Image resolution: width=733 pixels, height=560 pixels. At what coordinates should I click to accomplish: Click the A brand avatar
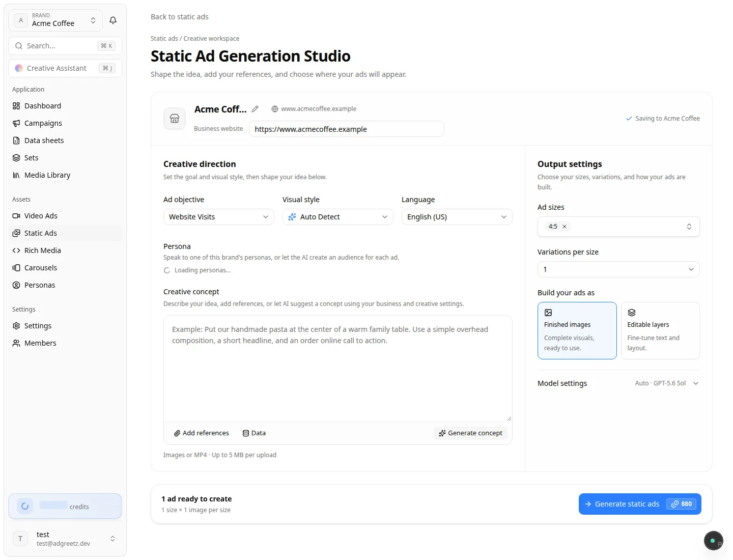pyautogui.click(x=21, y=20)
